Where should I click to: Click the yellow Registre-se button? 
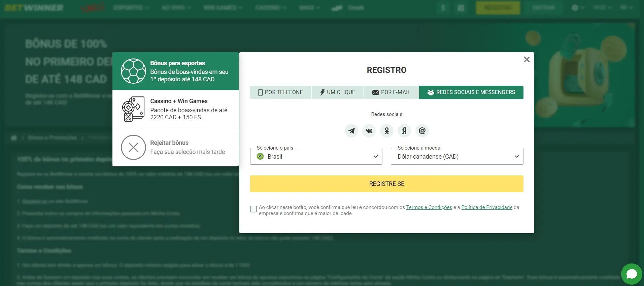coord(386,184)
